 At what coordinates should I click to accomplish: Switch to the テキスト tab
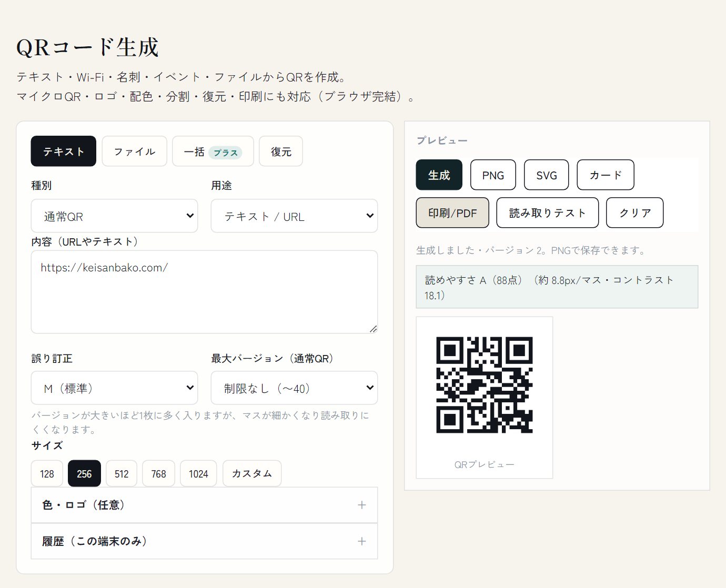coord(64,151)
